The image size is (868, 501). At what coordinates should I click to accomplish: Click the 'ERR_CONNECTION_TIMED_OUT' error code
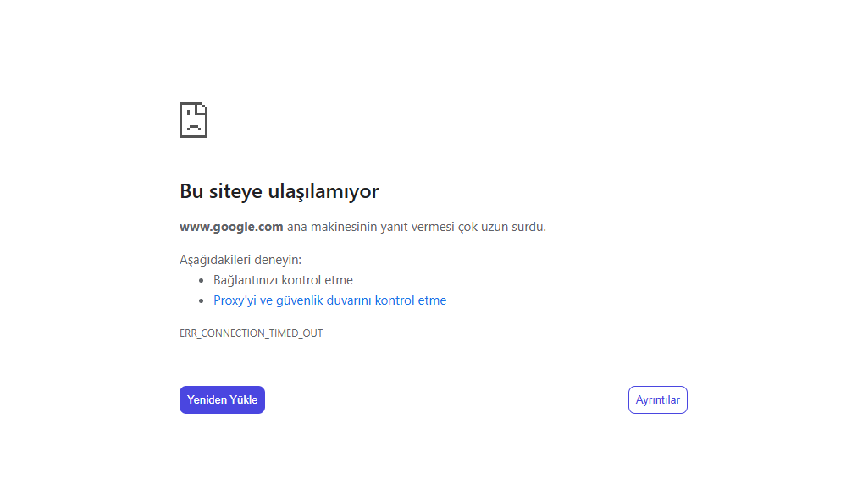251,333
